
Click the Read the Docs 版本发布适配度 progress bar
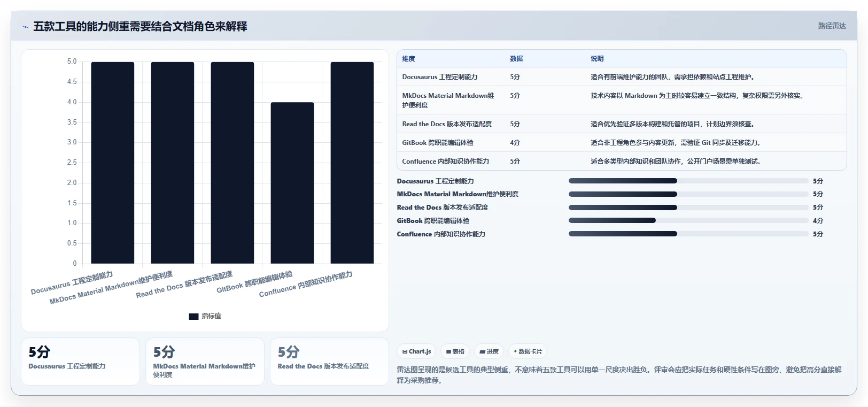coord(688,208)
